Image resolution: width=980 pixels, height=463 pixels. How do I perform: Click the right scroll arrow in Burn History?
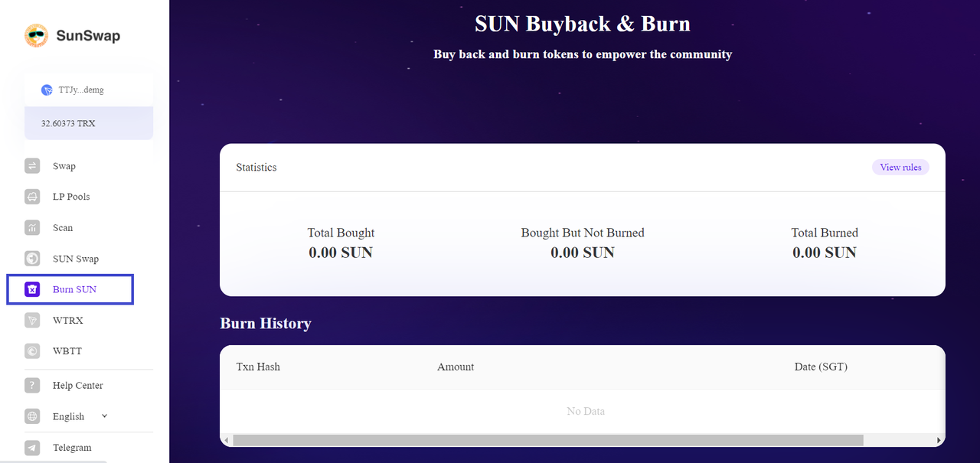[939, 440]
